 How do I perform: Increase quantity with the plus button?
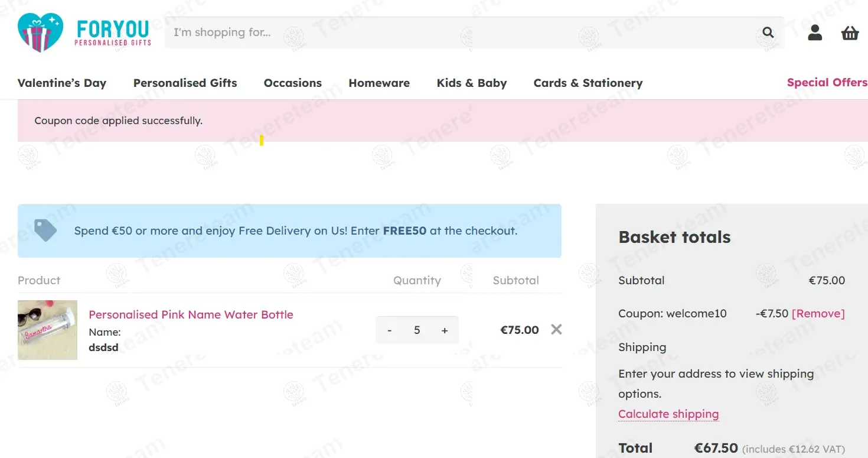tap(445, 330)
